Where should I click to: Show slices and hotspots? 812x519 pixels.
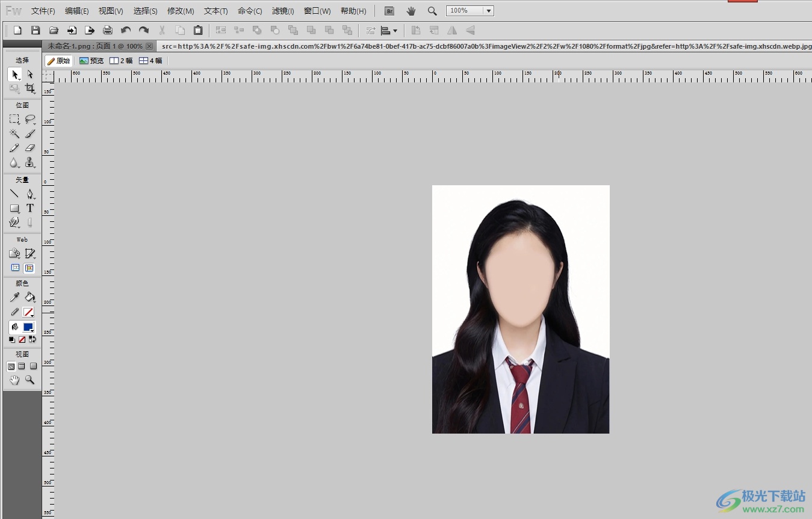[29, 268]
